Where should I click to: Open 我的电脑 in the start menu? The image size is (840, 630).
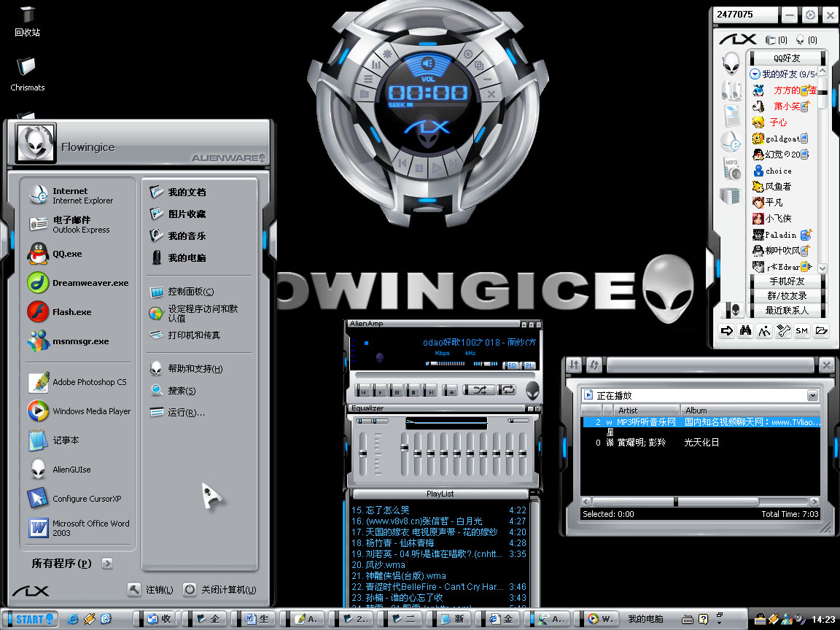178,257
